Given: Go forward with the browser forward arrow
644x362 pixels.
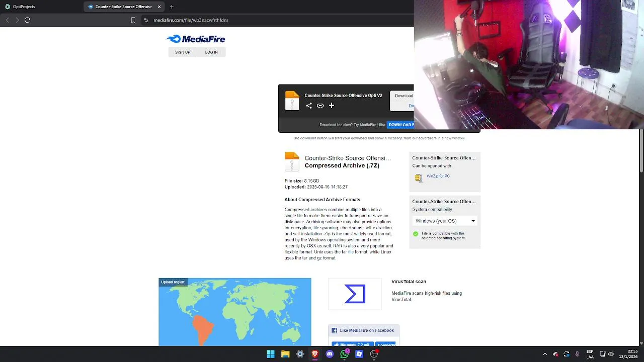Looking at the screenshot, I should (17, 20).
